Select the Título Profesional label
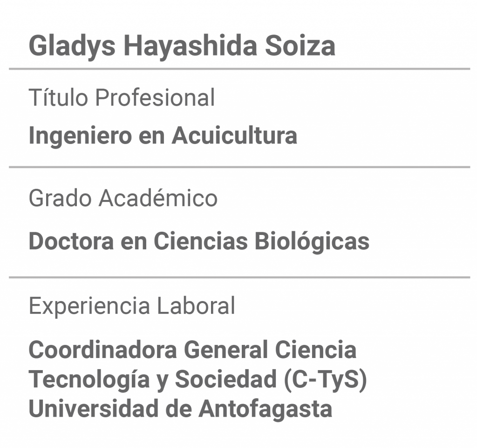The image size is (477, 448). pyautogui.click(x=122, y=97)
